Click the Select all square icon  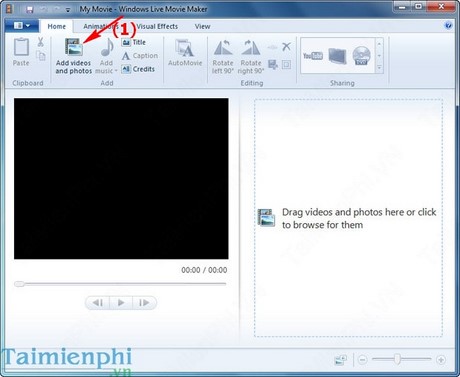286,64
